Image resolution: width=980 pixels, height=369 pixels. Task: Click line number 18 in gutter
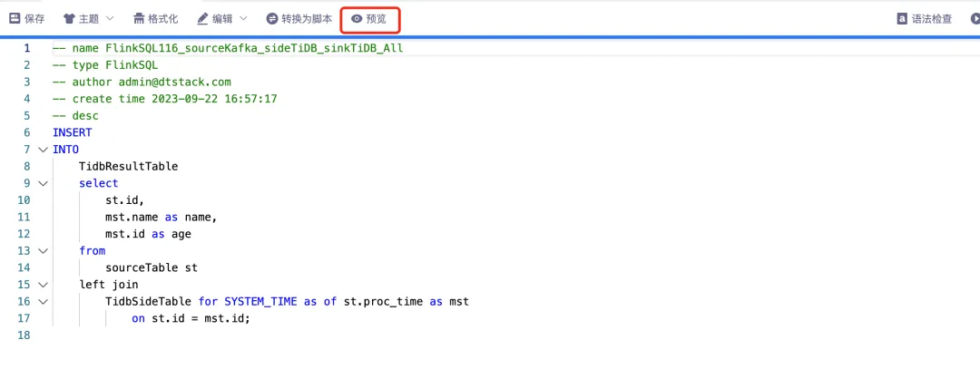[x=24, y=335]
